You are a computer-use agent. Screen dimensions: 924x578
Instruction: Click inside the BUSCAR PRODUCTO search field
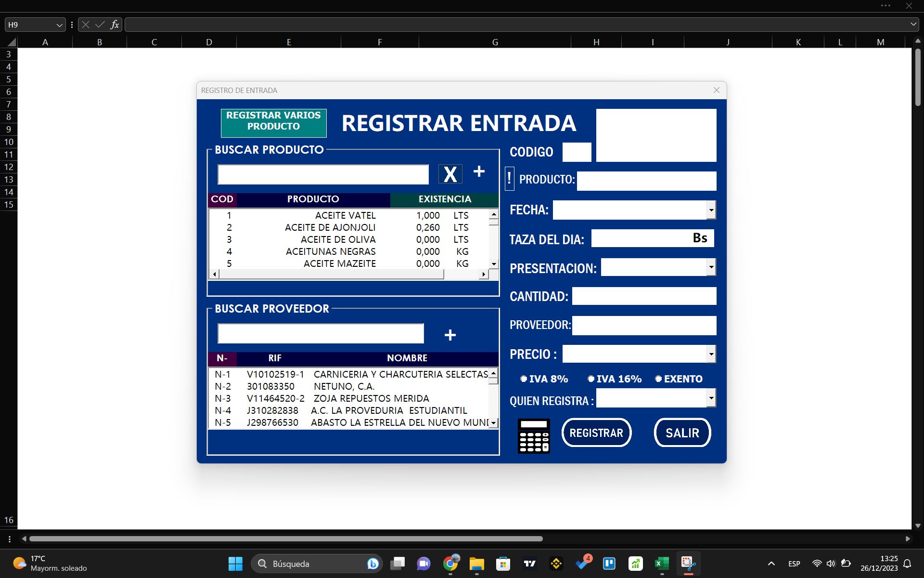(x=322, y=174)
